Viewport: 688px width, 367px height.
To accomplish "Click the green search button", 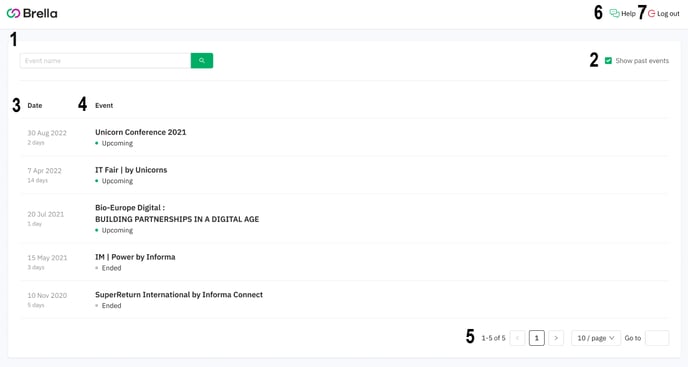I will point(202,61).
